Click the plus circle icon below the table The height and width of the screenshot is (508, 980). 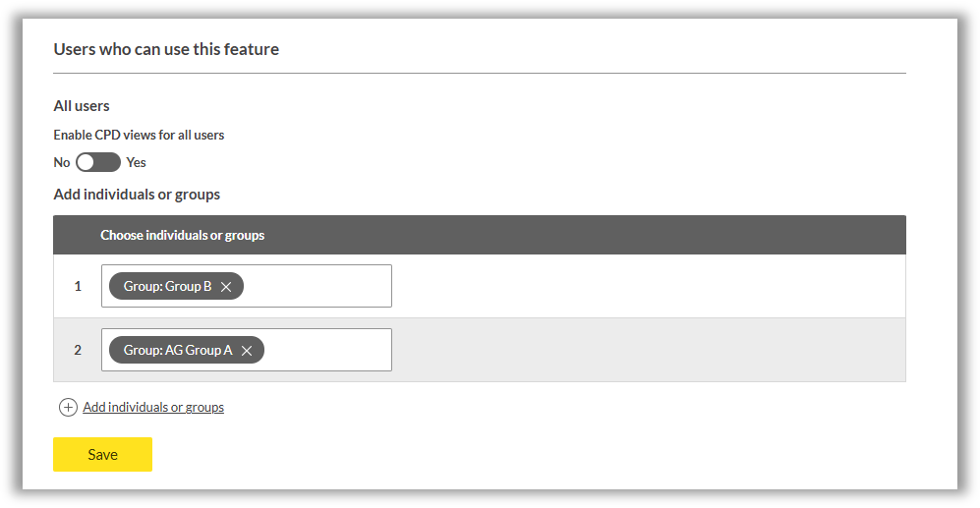coord(68,408)
